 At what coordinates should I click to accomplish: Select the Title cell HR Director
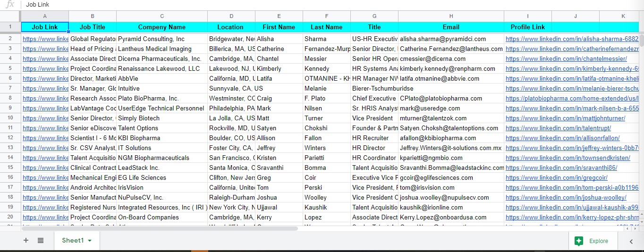point(374,148)
